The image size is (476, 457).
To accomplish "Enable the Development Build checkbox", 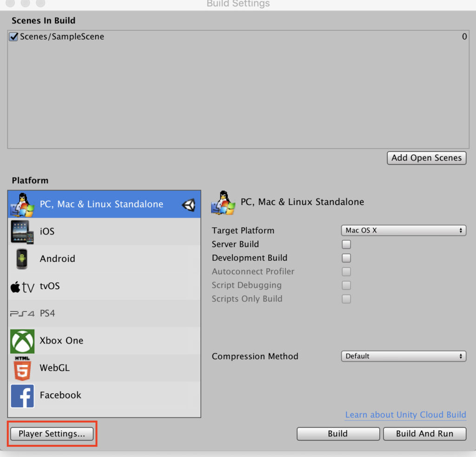I will point(346,258).
